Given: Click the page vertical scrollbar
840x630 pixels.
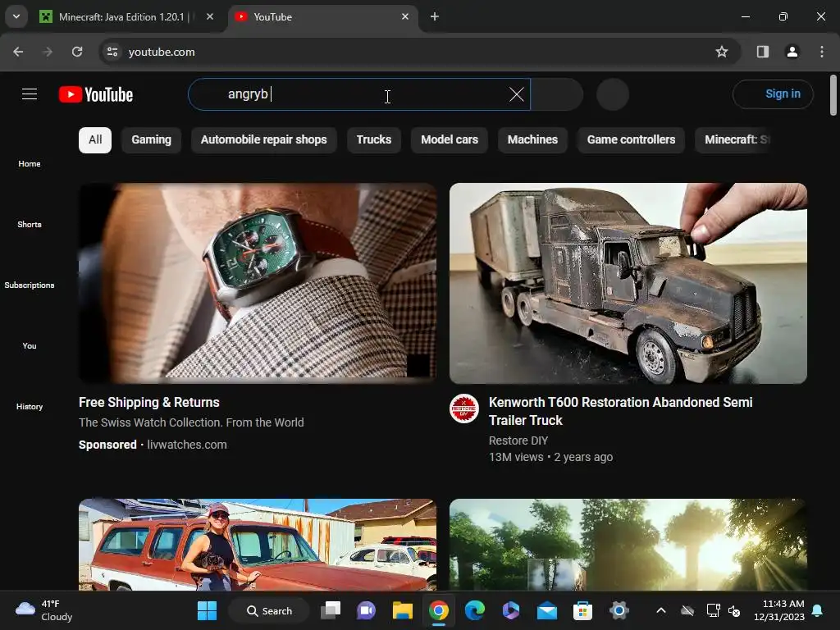Looking at the screenshot, I should pos(833,95).
